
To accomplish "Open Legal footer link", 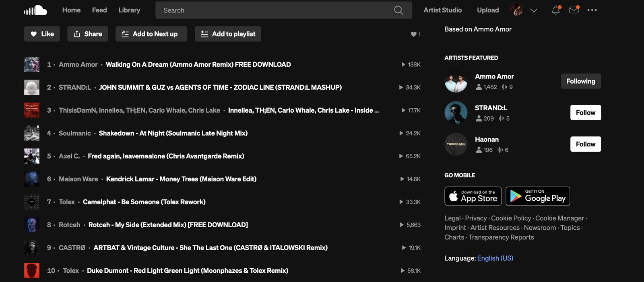I will [x=452, y=218].
